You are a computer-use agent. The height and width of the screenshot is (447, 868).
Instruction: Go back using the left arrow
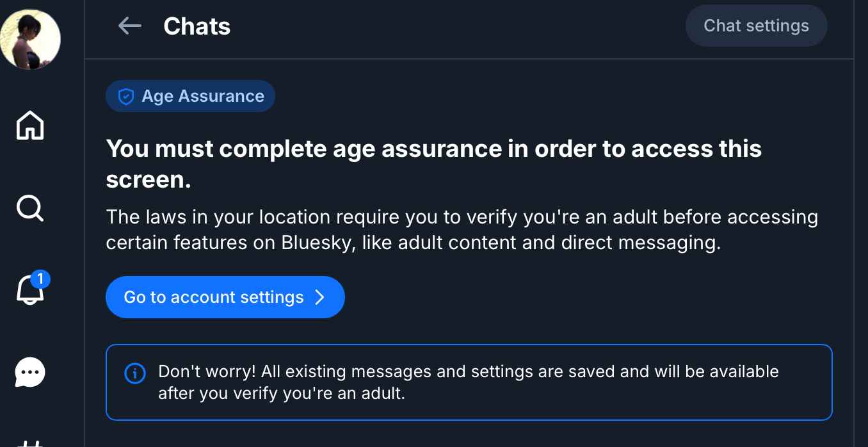click(x=130, y=26)
